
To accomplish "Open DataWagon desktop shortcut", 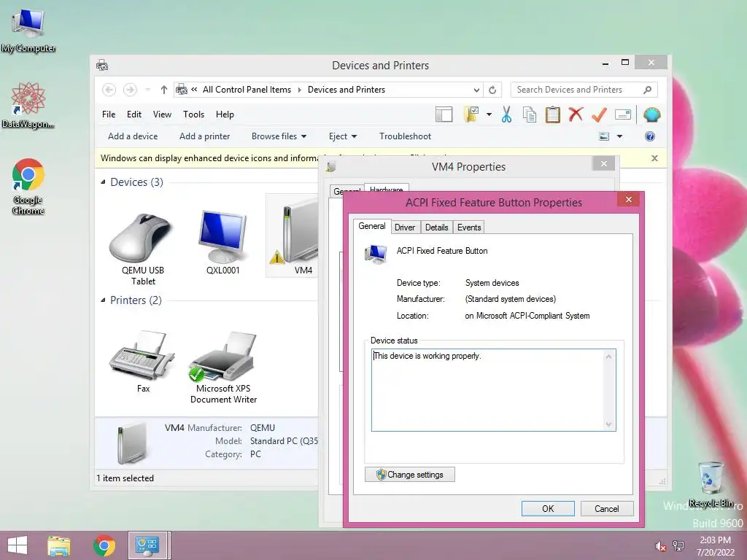I will tap(28, 105).
